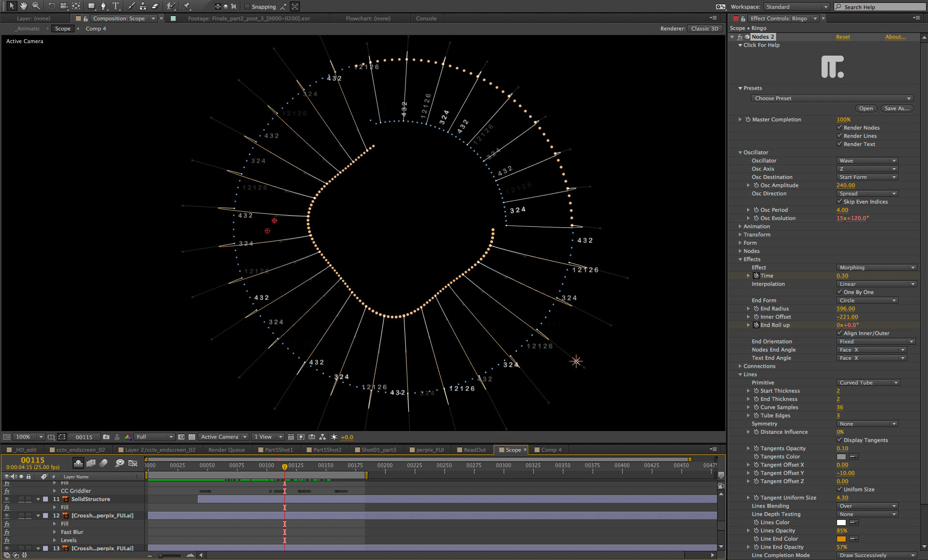
Task: Select the Horizontal Type tool
Action: pos(116,6)
